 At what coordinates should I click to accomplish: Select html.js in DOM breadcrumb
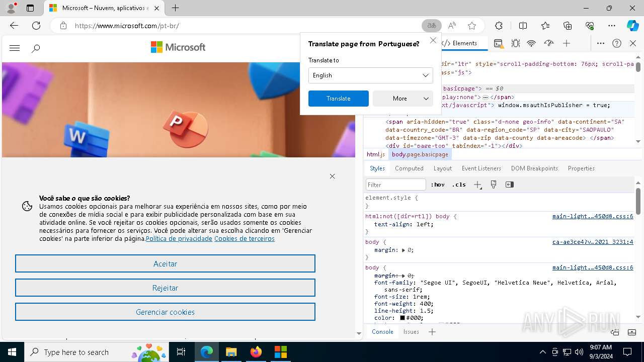pos(376,154)
